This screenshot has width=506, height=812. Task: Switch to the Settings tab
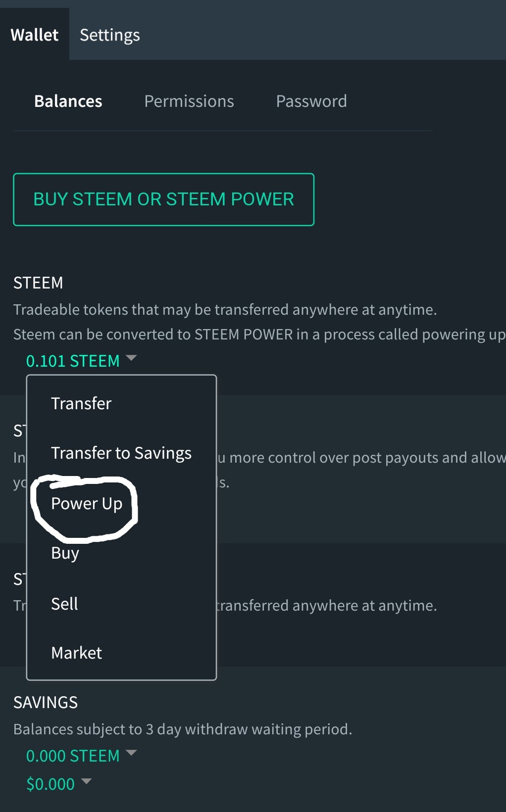109,35
